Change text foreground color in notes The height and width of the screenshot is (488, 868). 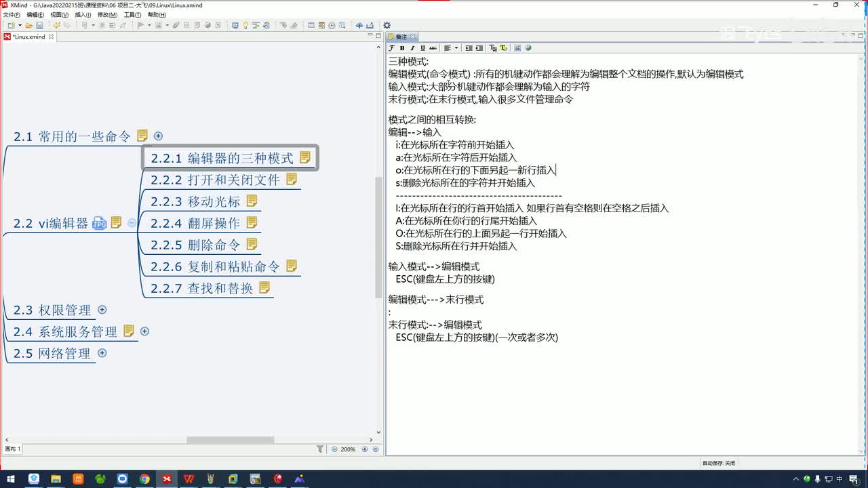click(493, 48)
